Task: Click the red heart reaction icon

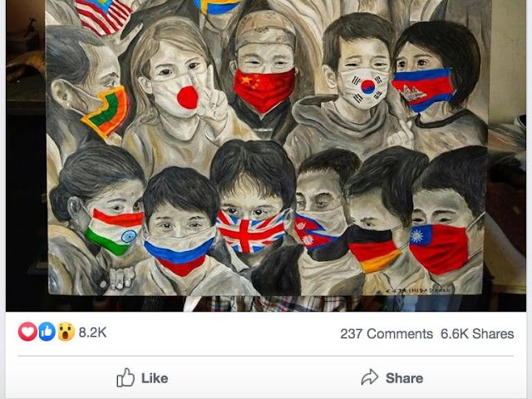Action: pyautogui.click(x=27, y=332)
